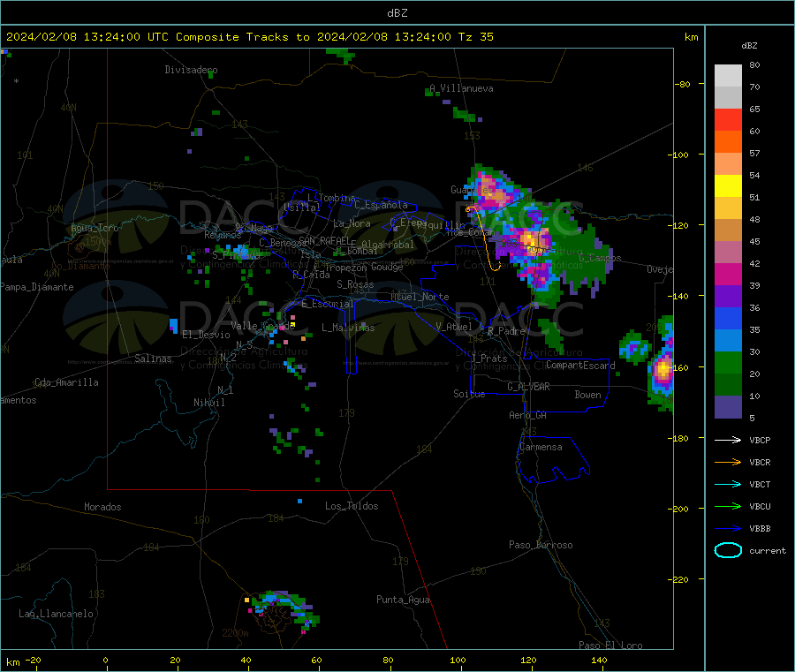Image resolution: width=795 pixels, height=672 pixels.
Task: Click the 'Composite Tracks to' header text
Action: (x=242, y=37)
